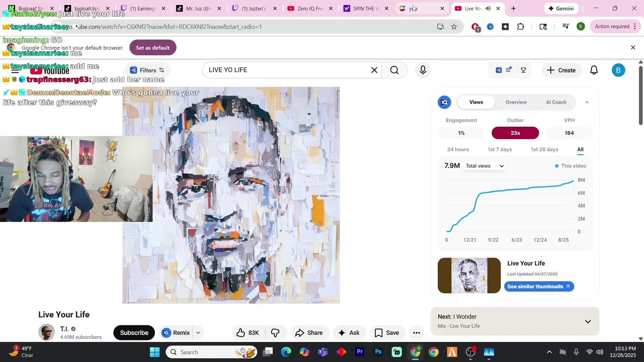Switch to the SPIN THE browser tab
The image size is (644, 362).
[x=366, y=9]
